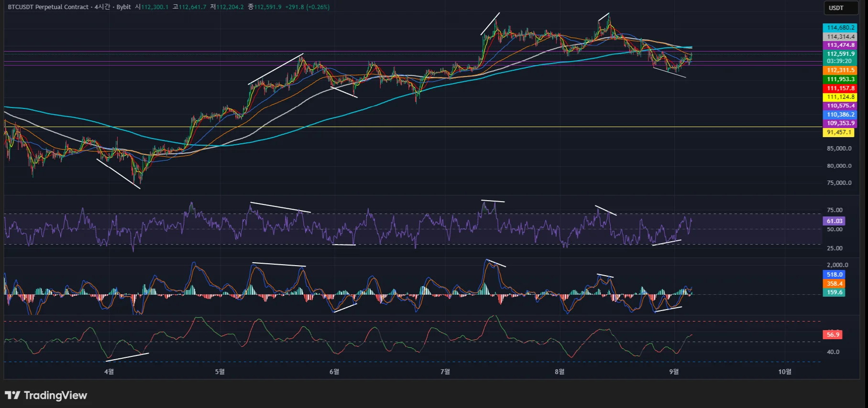Click the 7월 date on time axis
Image resolution: width=868 pixels, height=408 pixels.
coord(445,372)
